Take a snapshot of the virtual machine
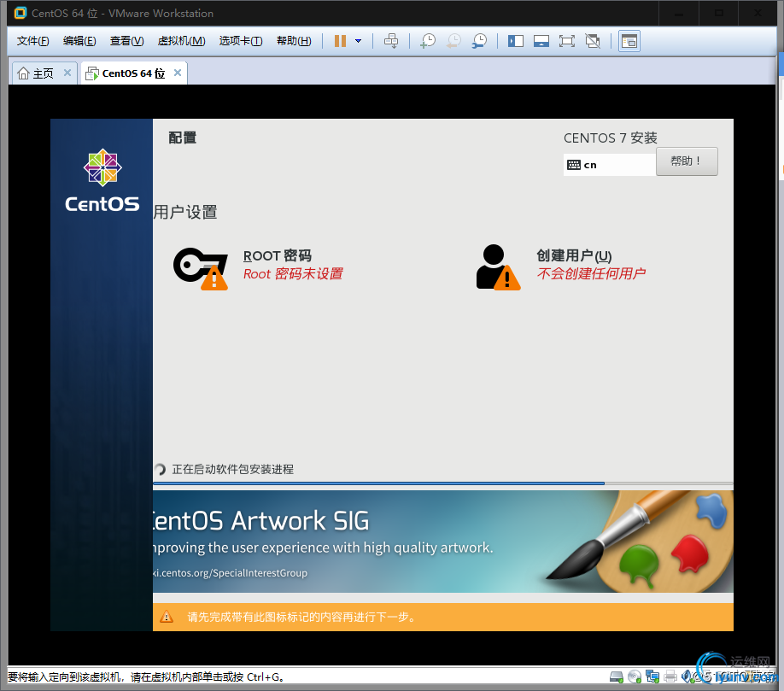Viewport: 784px width, 691px height. click(x=428, y=41)
